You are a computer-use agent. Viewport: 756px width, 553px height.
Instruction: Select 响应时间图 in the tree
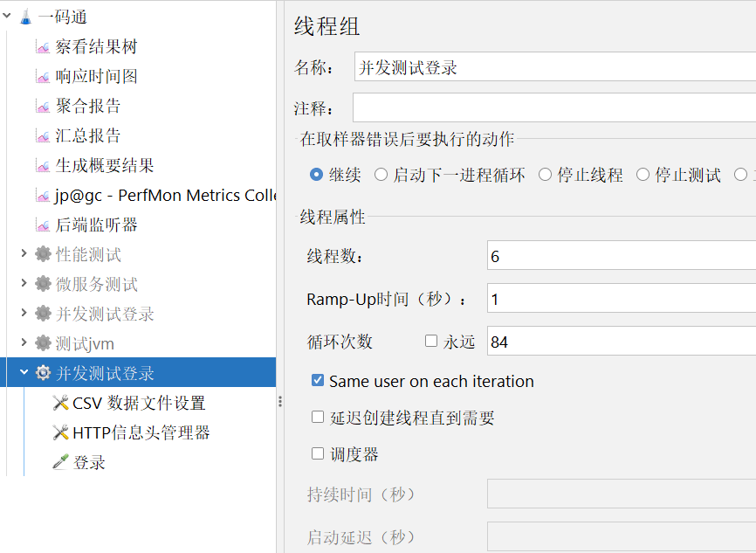pos(96,77)
